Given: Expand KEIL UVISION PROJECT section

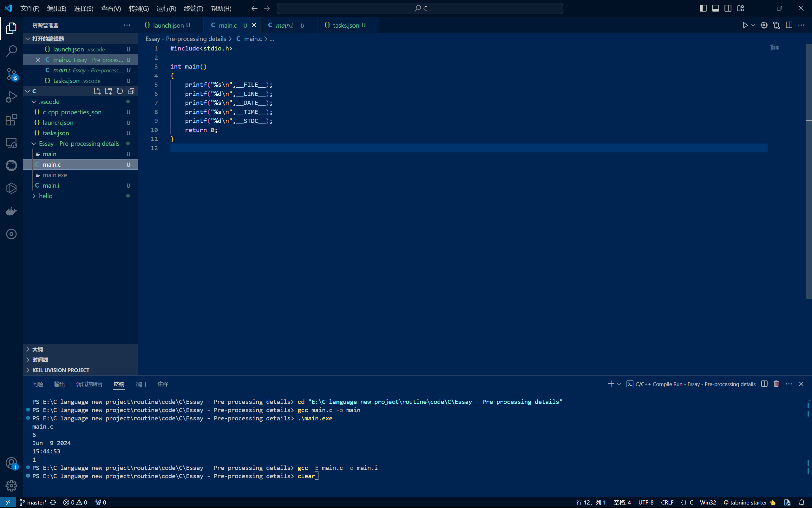Looking at the screenshot, I should 80,370.
